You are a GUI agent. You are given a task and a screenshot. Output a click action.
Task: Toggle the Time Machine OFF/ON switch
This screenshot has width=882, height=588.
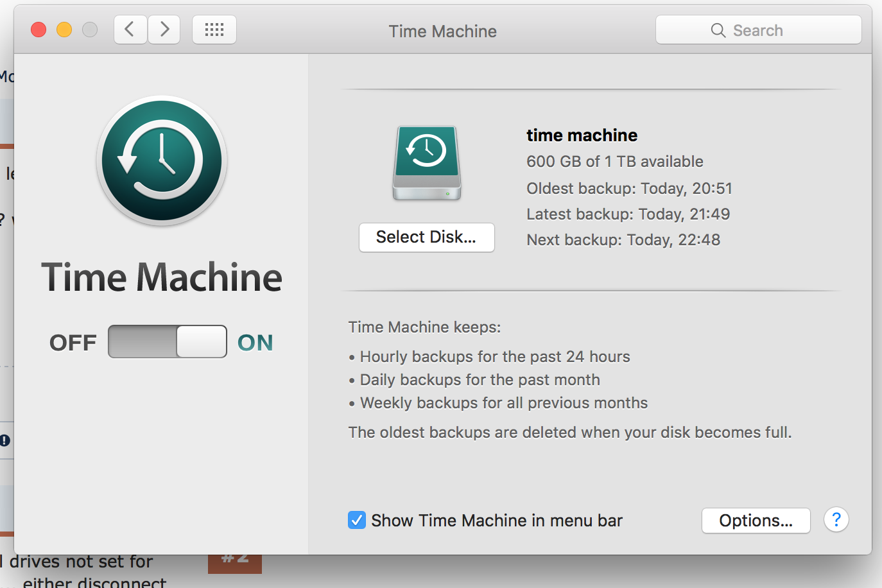pos(168,342)
